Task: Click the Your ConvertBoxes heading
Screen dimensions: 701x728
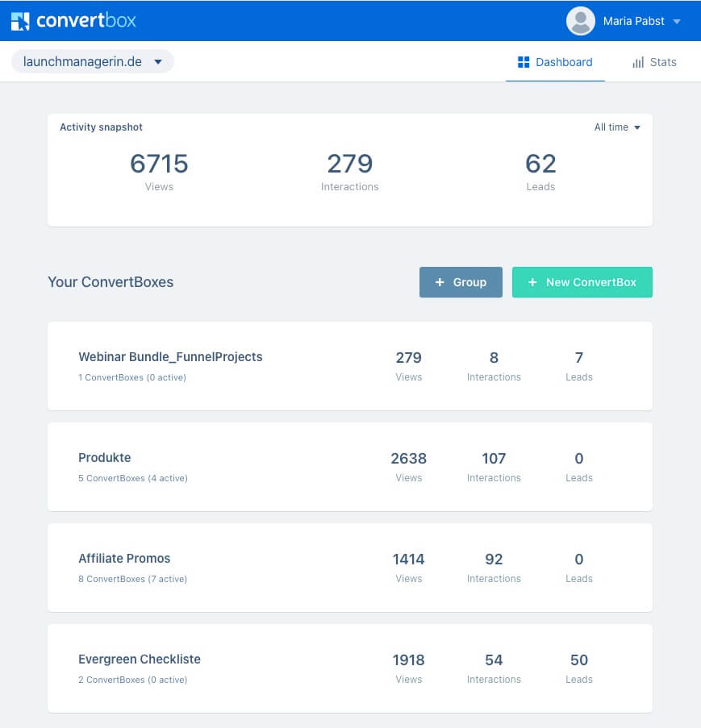Action: [x=111, y=282]
